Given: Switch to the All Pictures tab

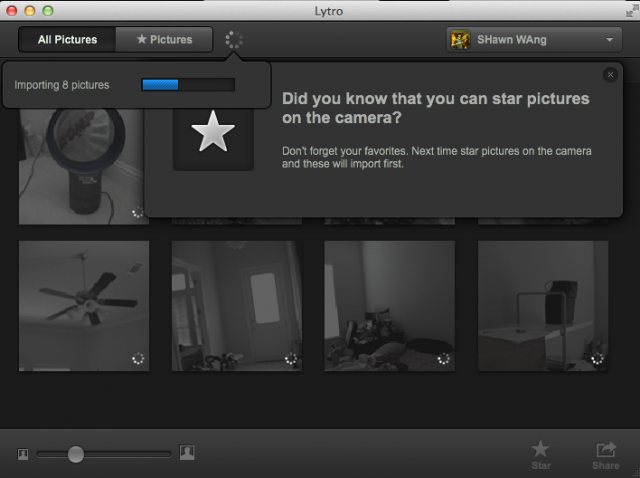Looking at the screenshot, I should [x=67, y=40].
